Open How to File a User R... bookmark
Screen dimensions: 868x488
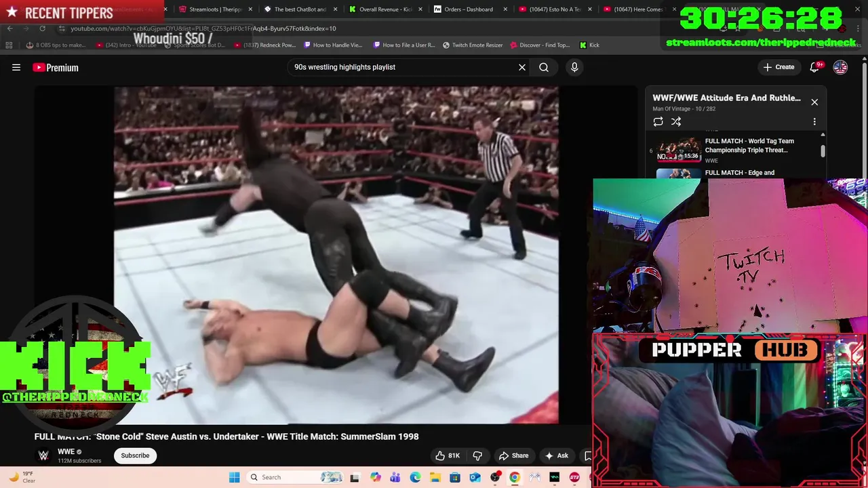(x=404, y=45)
